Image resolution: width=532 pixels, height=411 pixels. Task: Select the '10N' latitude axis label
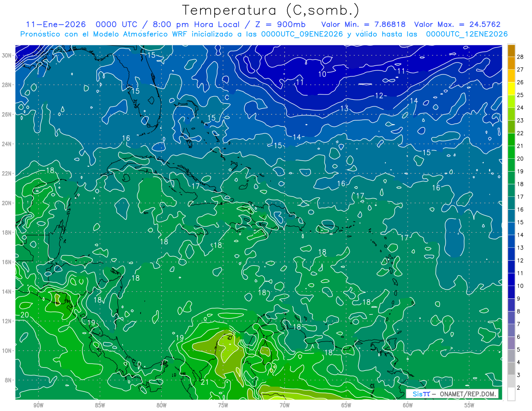(8, 351)
